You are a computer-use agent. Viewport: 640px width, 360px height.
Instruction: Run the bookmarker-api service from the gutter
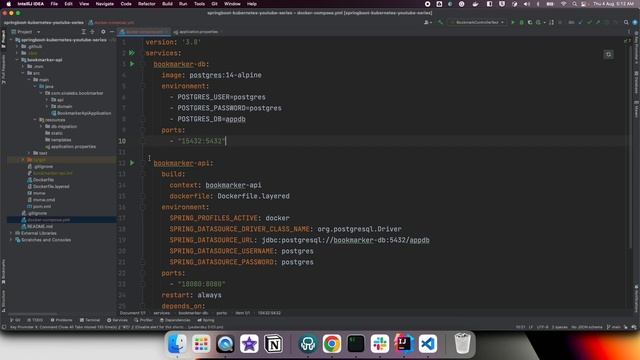point(132,163)
